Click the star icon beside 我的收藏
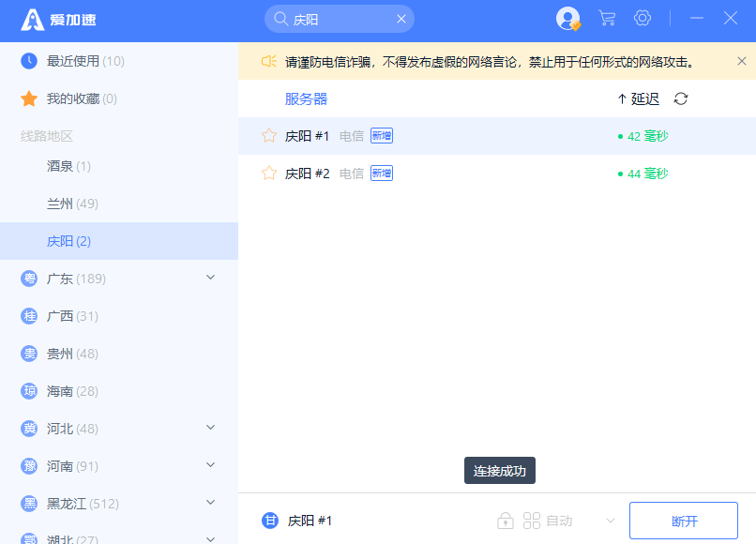This screenshot has width=756, height=544. (29, 98)
